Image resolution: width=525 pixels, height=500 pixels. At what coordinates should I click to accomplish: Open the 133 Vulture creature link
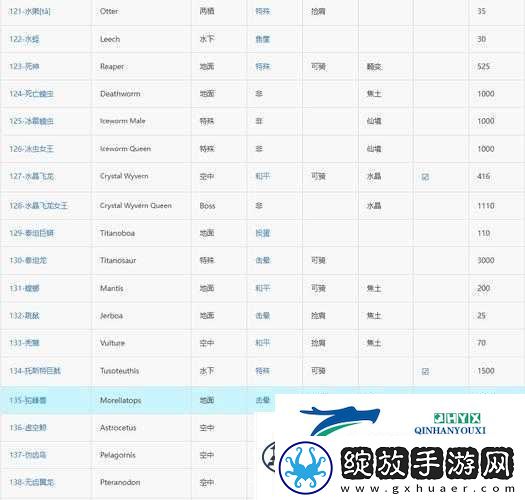24,343
